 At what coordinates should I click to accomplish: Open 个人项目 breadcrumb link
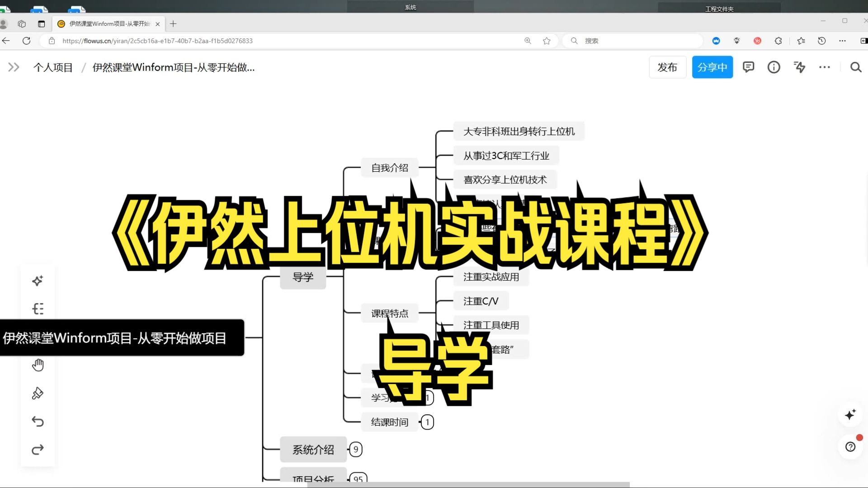[x=53, y=67]
